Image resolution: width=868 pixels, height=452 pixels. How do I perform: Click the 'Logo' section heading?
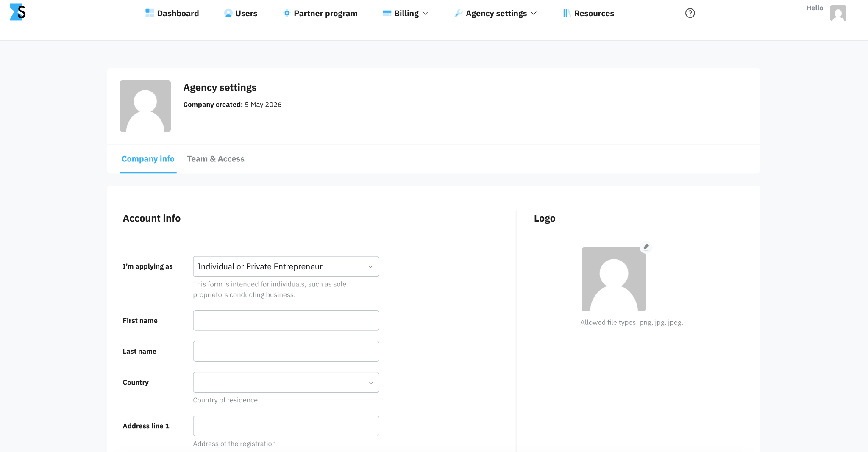point(545,218)
